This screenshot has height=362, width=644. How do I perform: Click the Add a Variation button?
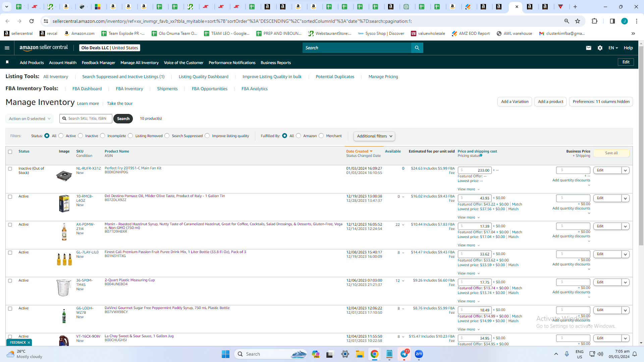(515, 102)
